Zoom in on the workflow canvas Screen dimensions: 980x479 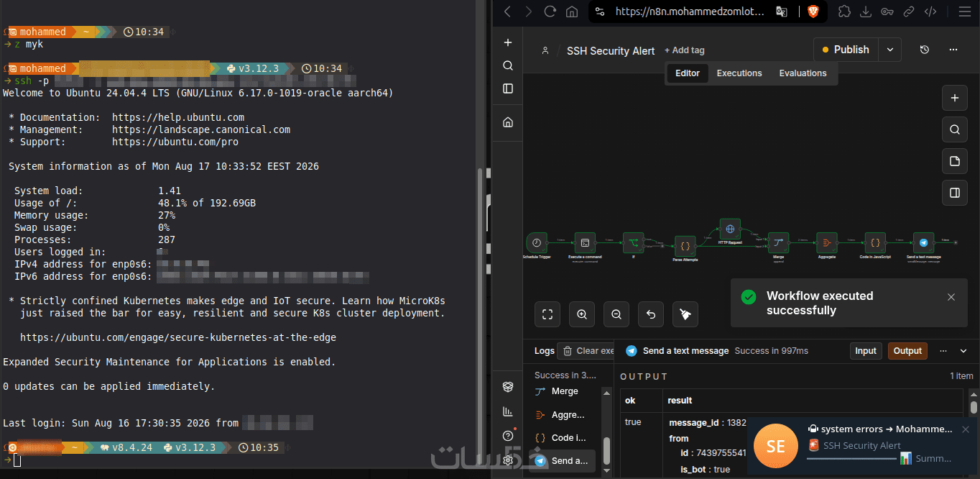[x=582, y=314]
